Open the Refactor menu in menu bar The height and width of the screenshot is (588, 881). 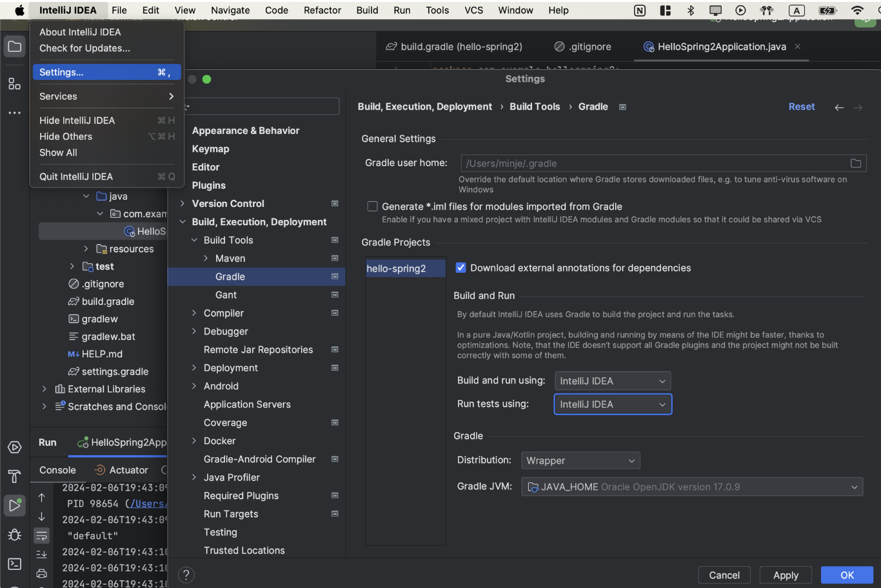[x=322, y=10]
